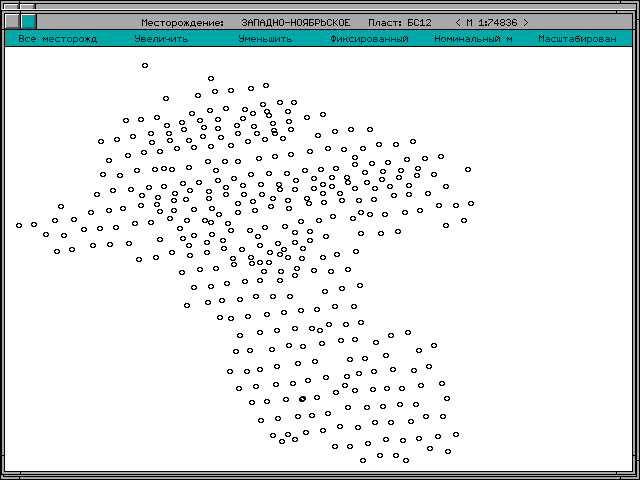Choose Увеличить to zoom in
The width and height of the screenshot is (640, 480).
[161, 39]
